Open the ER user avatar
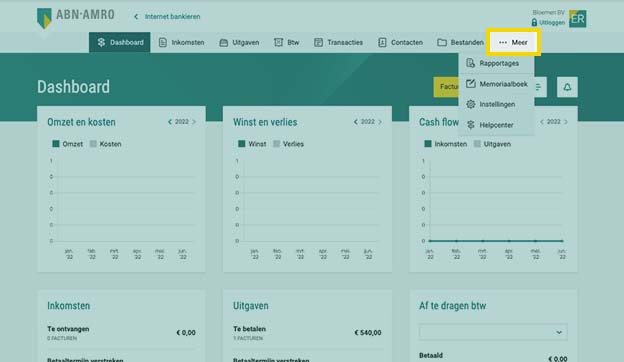 coord(577,19)
